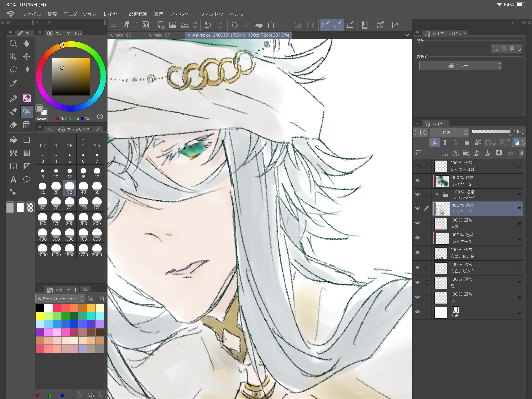Image resolution: width=532 pixels, height=399 pixels.
Task: Check the selection checkbox on レイヤー2
Action: point(427,181)
